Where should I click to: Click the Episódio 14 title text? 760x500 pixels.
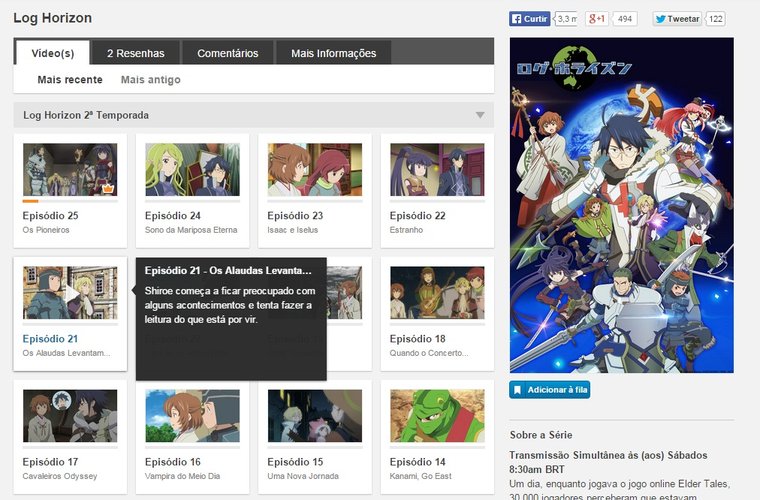(417, 462)
